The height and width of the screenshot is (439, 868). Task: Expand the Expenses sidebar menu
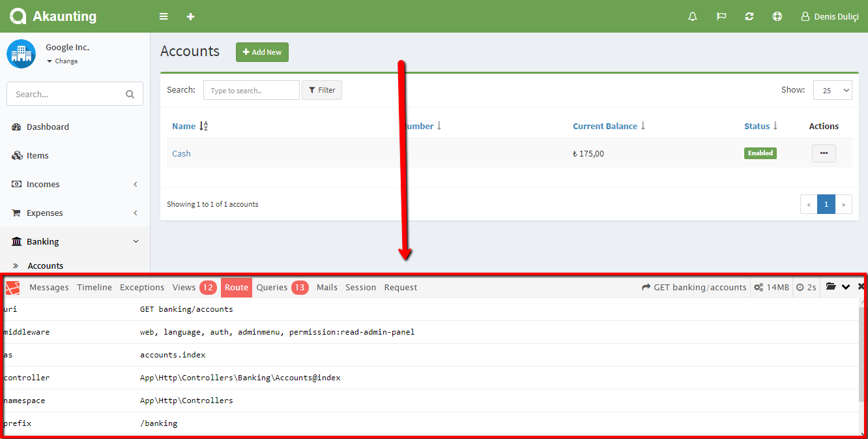75,213
